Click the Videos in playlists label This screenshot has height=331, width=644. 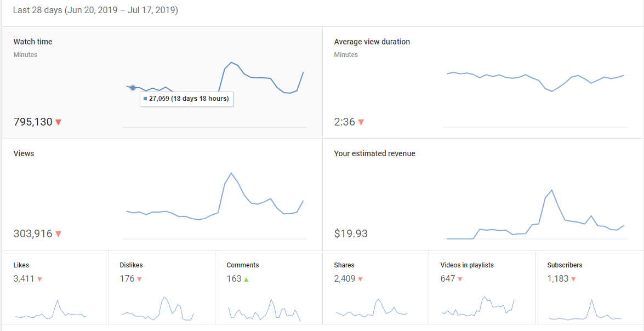(467, 265)
